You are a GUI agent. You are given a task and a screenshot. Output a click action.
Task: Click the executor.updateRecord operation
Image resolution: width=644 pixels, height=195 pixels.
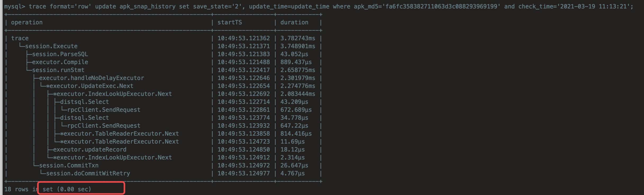(90, 150)
